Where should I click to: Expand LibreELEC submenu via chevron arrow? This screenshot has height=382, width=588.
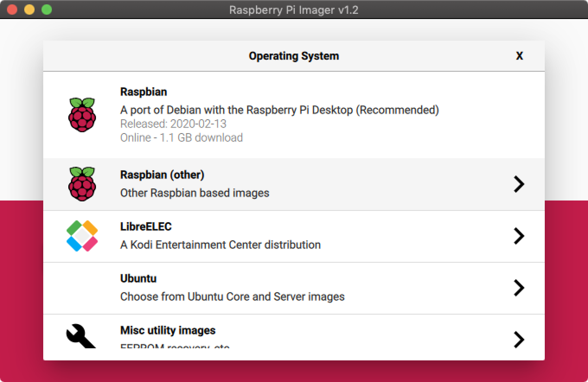pyautogui.click(x=519, y=236)
